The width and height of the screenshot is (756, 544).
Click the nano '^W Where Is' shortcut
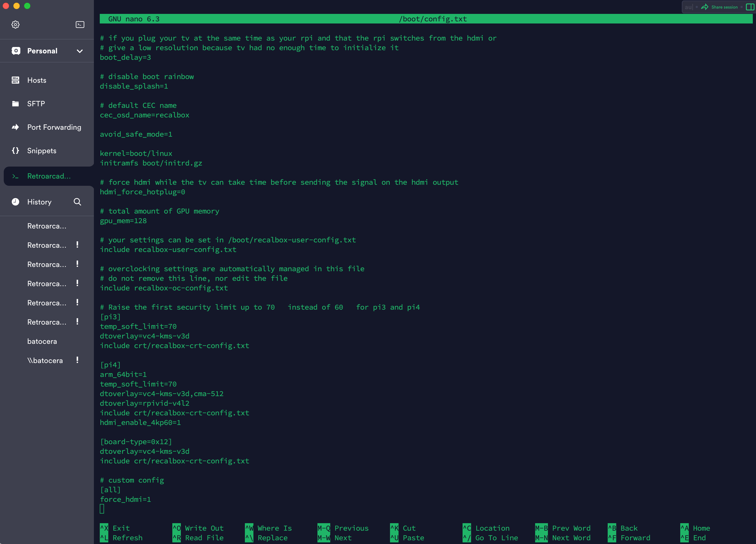coord(268,528)
